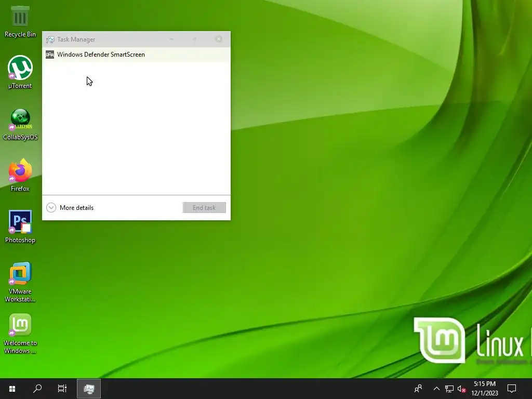The width and height of the screenshot is (532, 399).
Task: Open the CollabSysOS desktop shortcut
Action: (20, 124)
